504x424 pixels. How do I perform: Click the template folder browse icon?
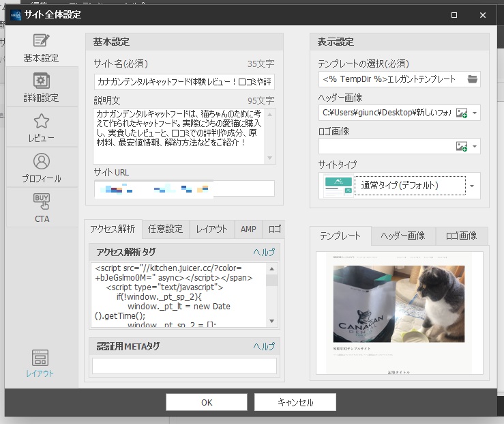[472, 79]
